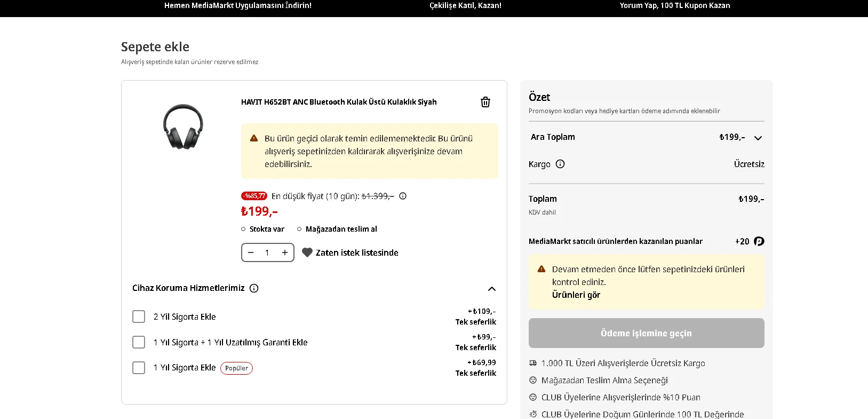Click the Stokta var availability text
This screenshot has width=868, height=419.
click(x=267, y=229)
